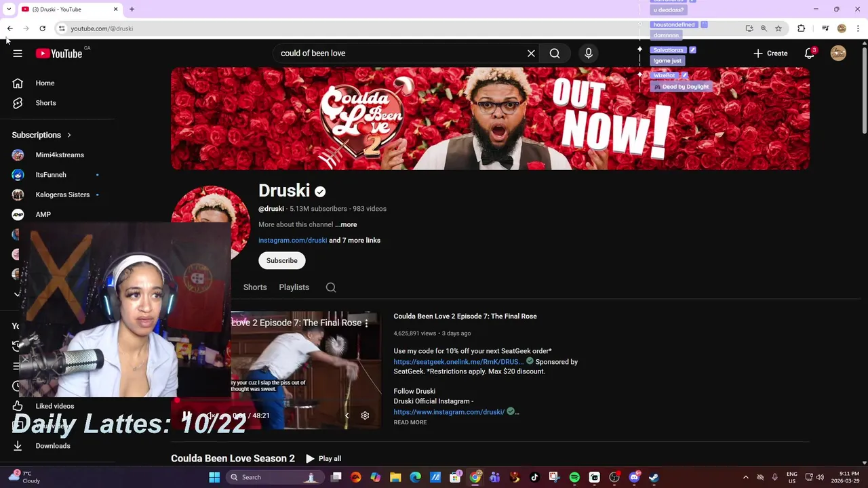Image resolution: width=868 pixels, height=488 pixels.
Task: Show hidden tray icons chevron
Action: 745,477
